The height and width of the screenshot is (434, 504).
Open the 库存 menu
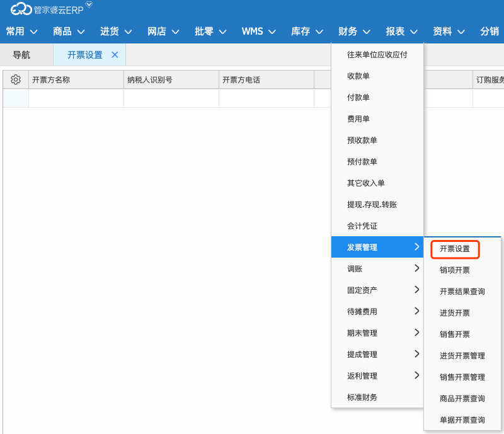pos(307,31)
